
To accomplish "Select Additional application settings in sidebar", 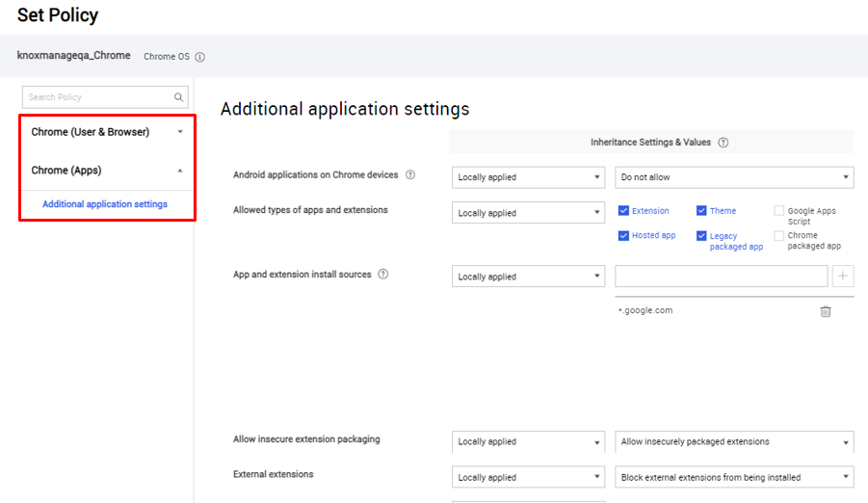I will pos(105,204).
